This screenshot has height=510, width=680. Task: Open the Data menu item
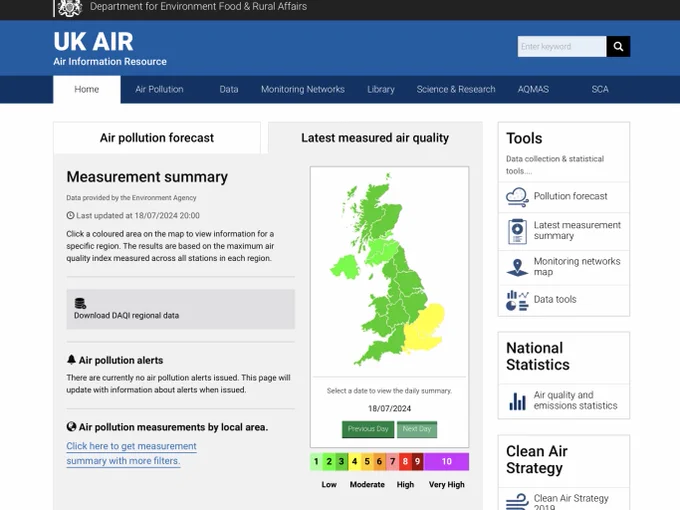click(229, 89)
